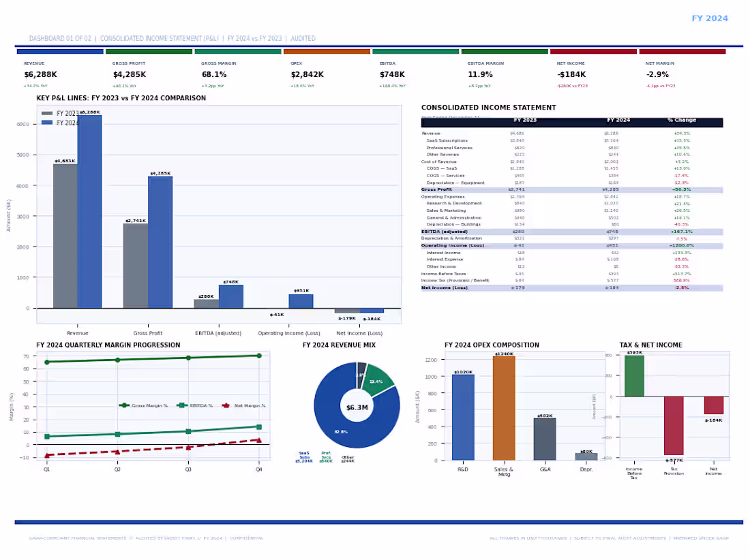Screen dimensions: 750x560
Task: Click the gray FY 2023 Revenue bar
Action: point(65,236)
